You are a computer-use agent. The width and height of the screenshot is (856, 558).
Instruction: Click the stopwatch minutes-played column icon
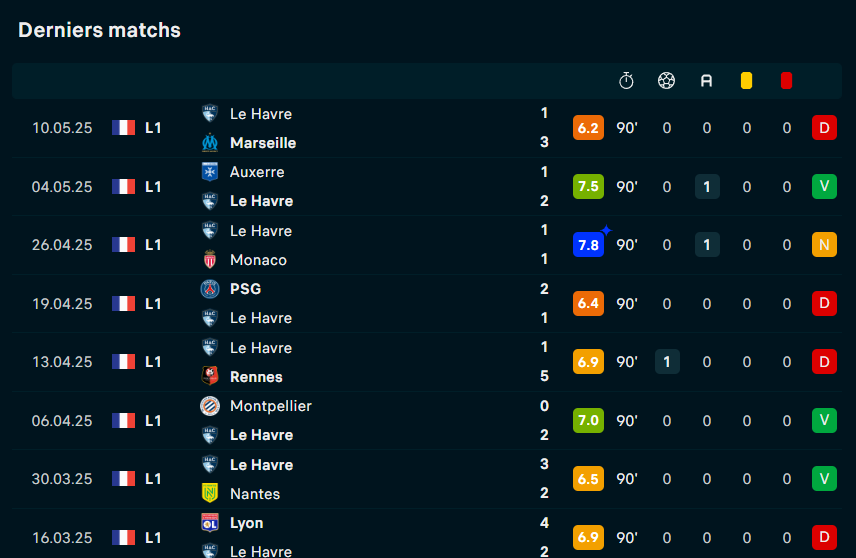(626, 81)
